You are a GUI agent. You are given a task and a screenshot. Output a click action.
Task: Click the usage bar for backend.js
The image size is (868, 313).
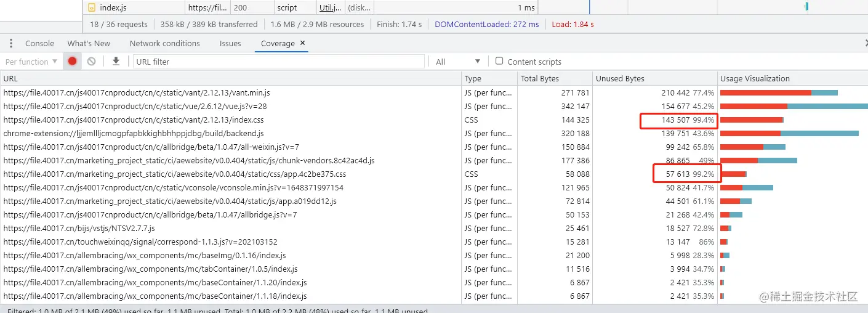click(789, 133)
